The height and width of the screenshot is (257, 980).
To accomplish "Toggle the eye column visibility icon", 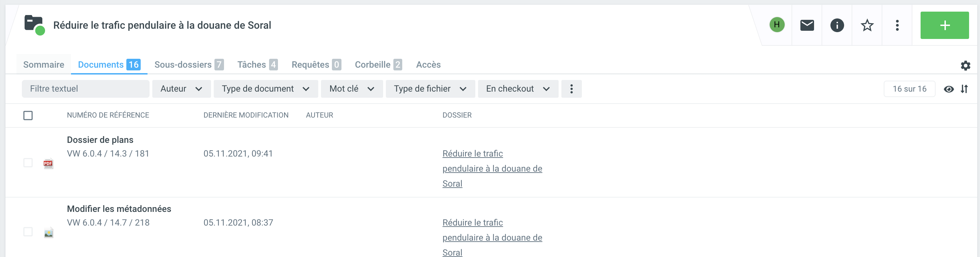I will pyautogui.click(x=949, y=89).
